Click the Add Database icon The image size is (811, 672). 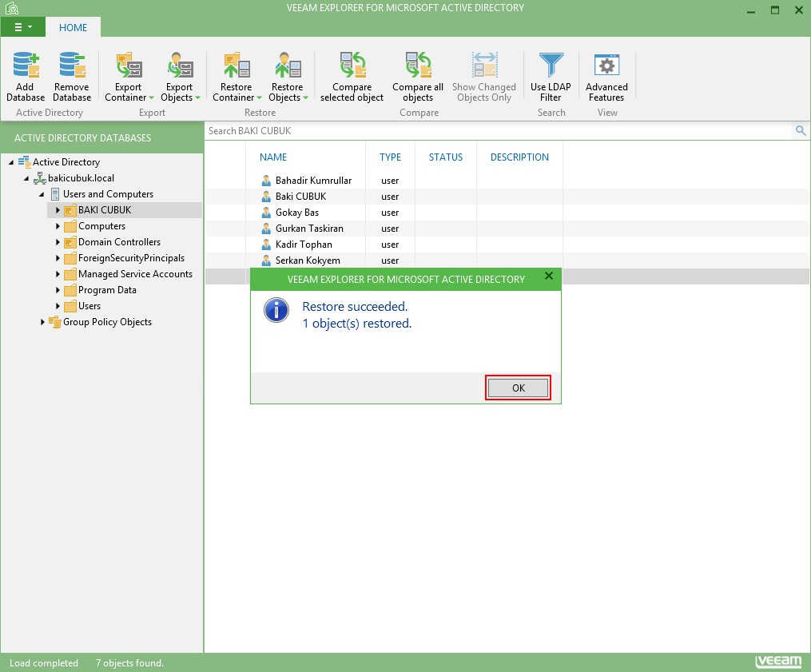(26, 65)
